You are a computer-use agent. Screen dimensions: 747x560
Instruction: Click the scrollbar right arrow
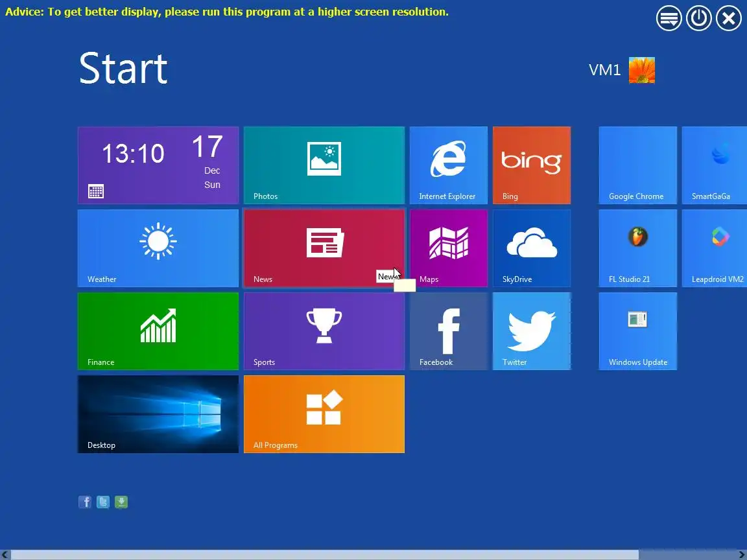[742, 555]
